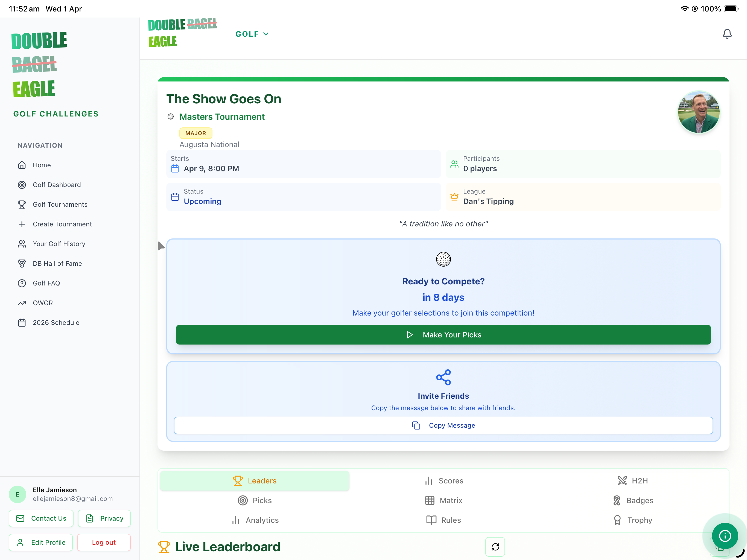Tap the green info floating button
This screenshot has width=747, height=560.
pos(725,536)
